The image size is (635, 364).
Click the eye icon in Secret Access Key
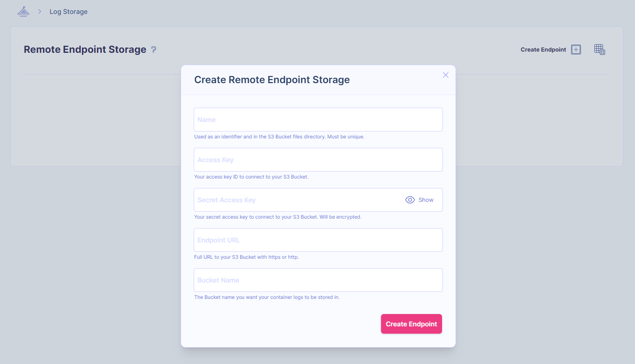point(410,200)
